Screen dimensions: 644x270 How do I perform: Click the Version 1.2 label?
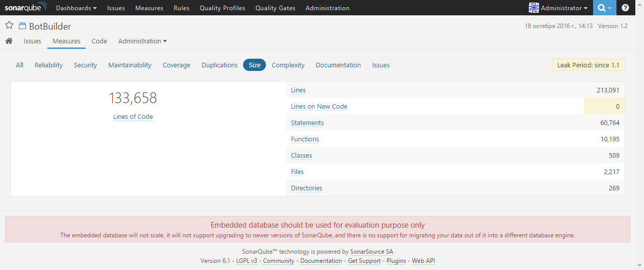(x=612, y=26)
